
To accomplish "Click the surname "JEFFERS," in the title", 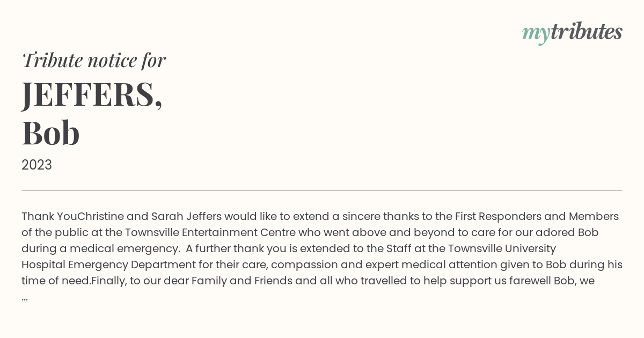I will point(92,95).
